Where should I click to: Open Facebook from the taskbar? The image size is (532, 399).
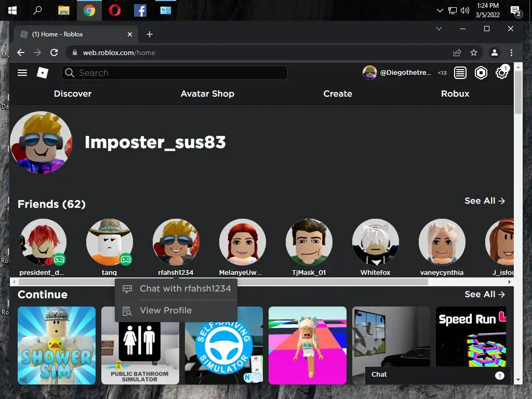click(140, 10)
